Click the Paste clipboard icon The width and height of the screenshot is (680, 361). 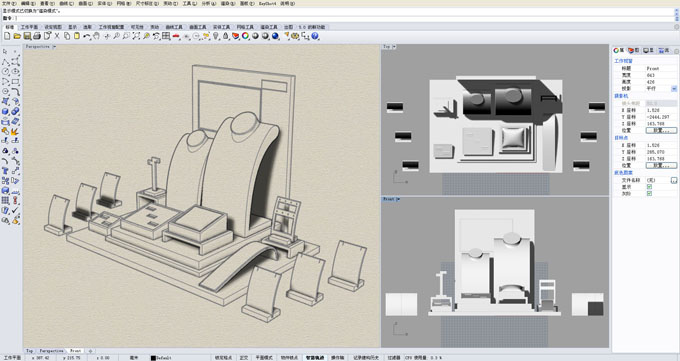coord(77,36)
